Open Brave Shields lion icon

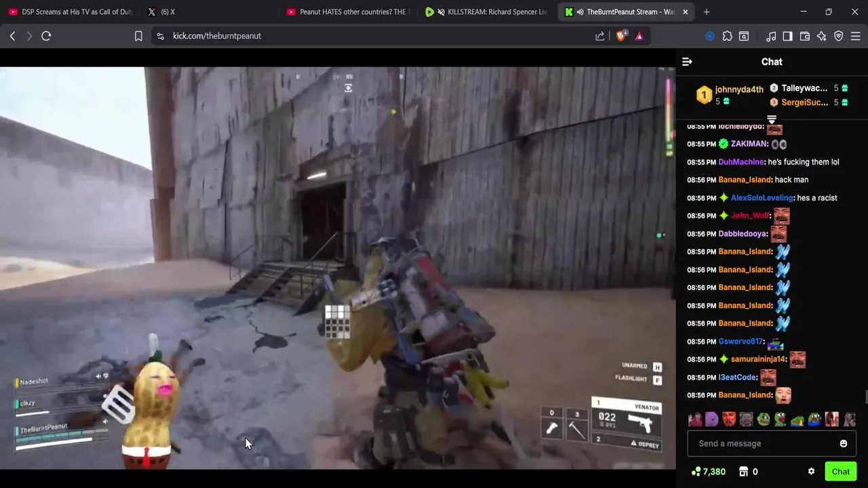coord(621,36)
